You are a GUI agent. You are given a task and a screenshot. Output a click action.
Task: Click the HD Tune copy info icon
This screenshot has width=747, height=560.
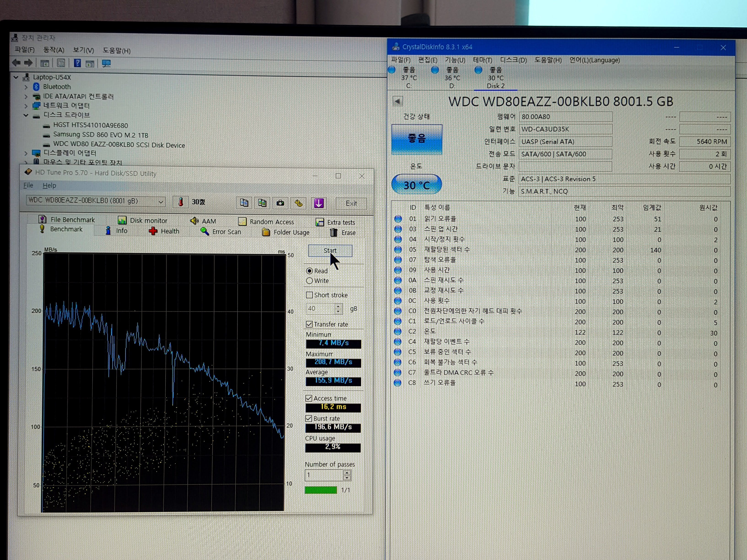coord(244,203)
